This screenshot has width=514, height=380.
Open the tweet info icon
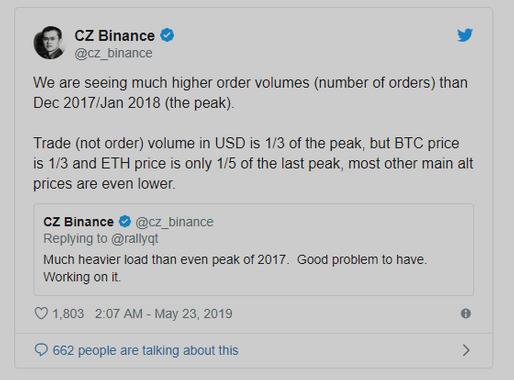pyautogui.click(x=466, y=313)
